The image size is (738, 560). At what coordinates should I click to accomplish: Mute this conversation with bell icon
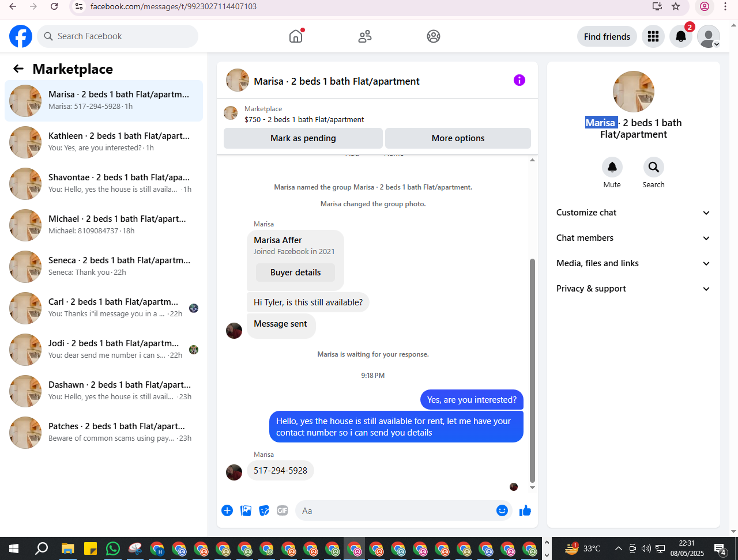pos(612,167)
